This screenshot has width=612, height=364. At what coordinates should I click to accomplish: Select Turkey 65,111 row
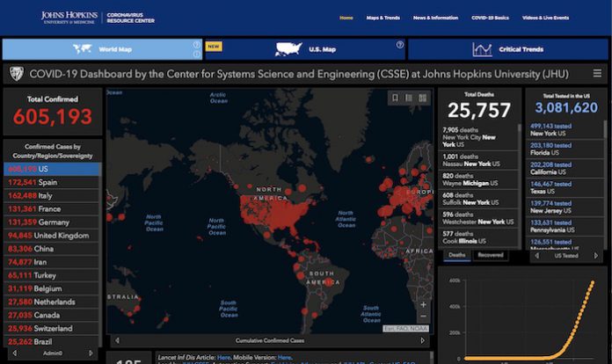coord(51,275)
